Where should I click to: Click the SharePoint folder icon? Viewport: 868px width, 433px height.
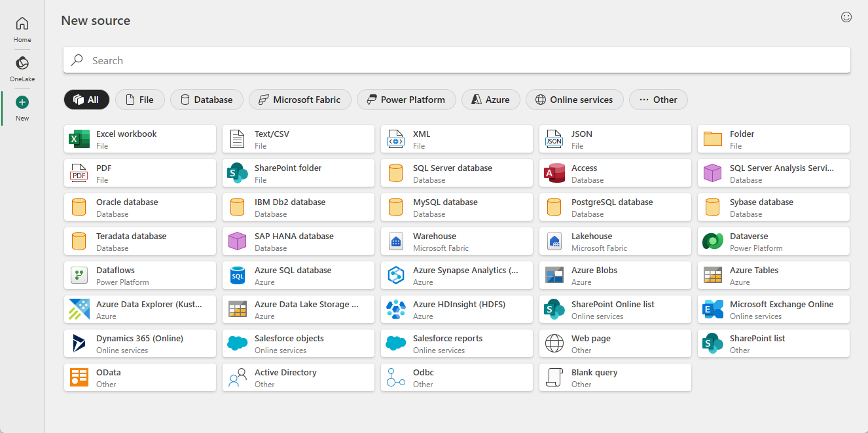point(237,173)
